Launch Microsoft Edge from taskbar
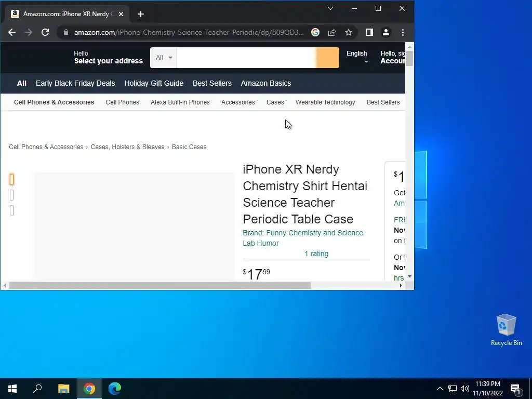532x399 pixels. click(x=115, y=389)
